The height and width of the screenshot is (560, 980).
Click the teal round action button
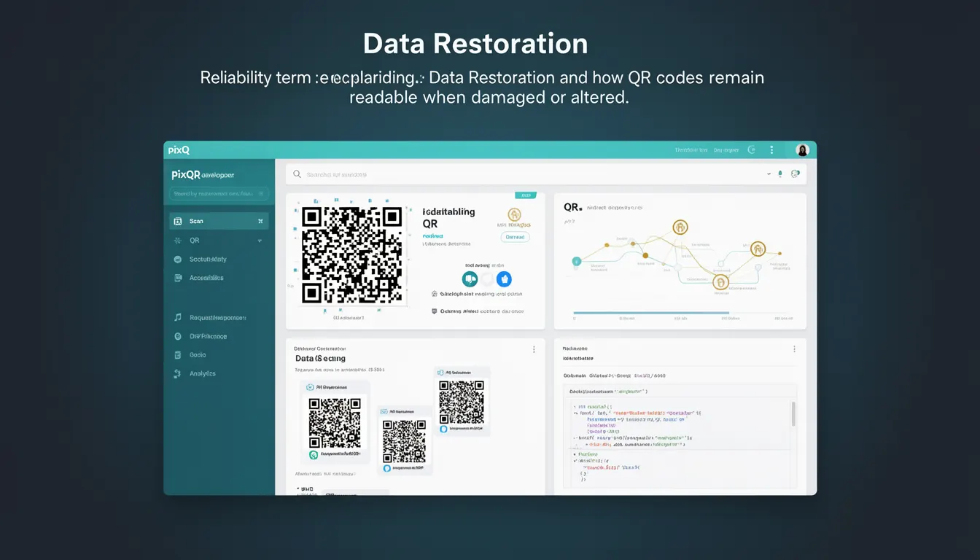pyautogui.click(x=470, y=279)
